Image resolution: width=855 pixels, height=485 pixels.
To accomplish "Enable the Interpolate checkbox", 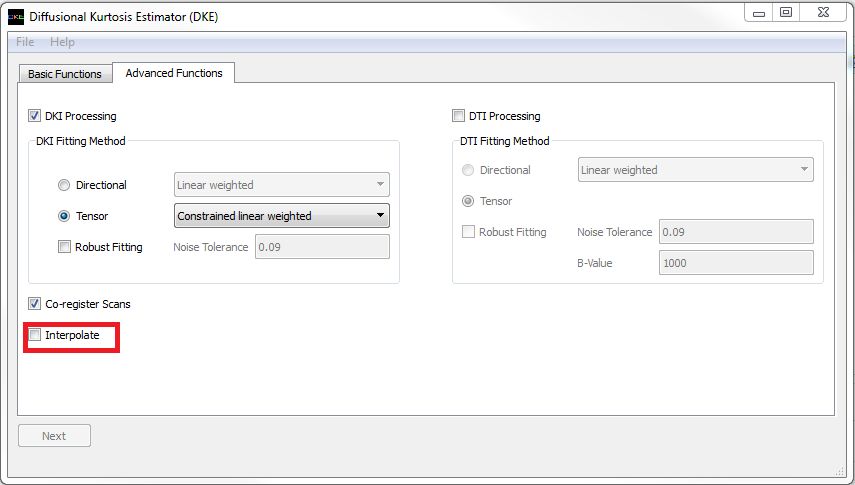I will pyautogui.click(x=35, y=335).
